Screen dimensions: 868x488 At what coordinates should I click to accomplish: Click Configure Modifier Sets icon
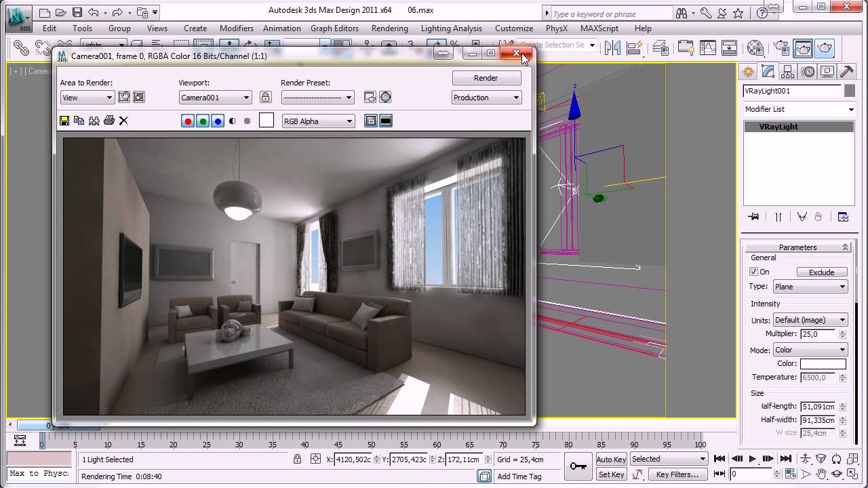(x=844, y=217)
